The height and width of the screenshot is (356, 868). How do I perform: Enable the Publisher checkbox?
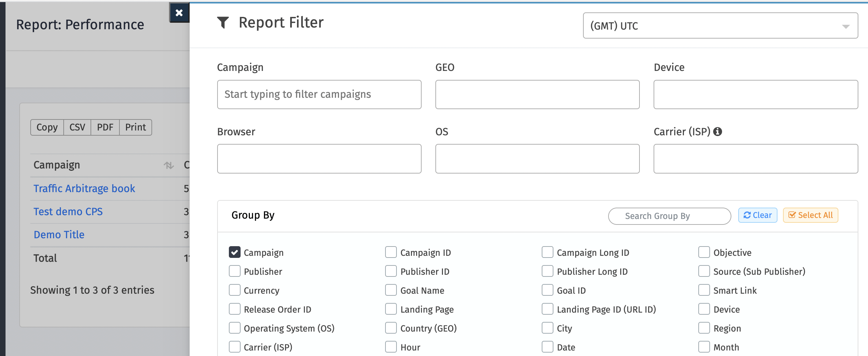[235, 271]
